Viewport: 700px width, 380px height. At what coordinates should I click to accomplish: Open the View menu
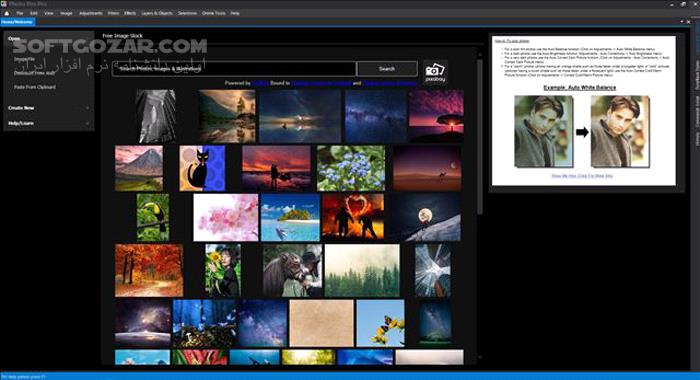pyautogui.click(x=49, y=13)
